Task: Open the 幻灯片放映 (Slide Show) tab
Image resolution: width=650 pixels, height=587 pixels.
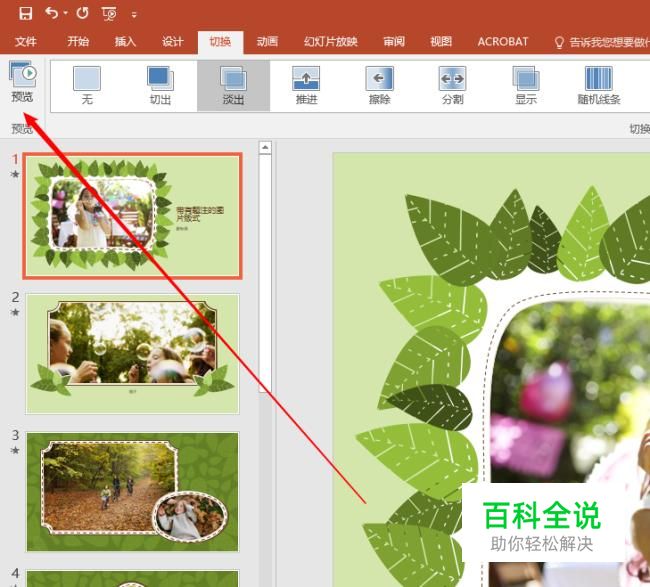Action: click(x=330, y=41)
